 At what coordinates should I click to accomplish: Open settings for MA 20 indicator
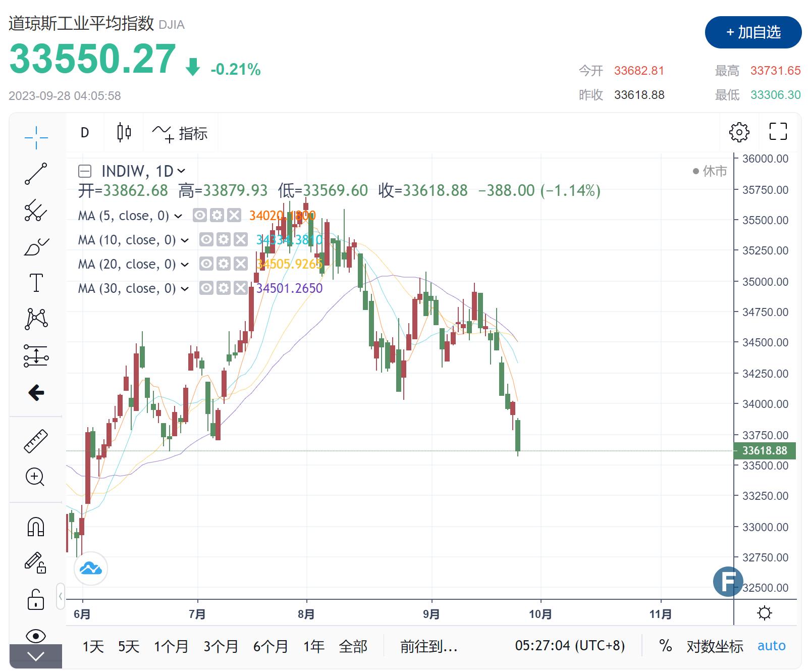[x=224, y=264]
